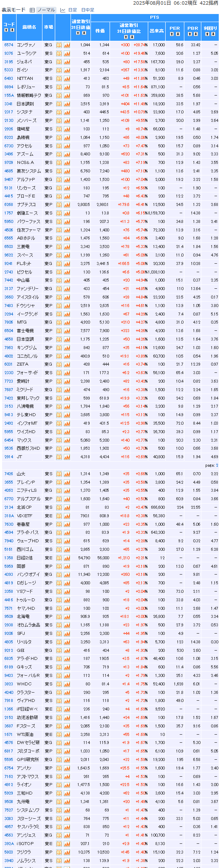Sort PBR column ascending with up arrow
The width and height of the screenshot is (223, 868).
[190, 34]
